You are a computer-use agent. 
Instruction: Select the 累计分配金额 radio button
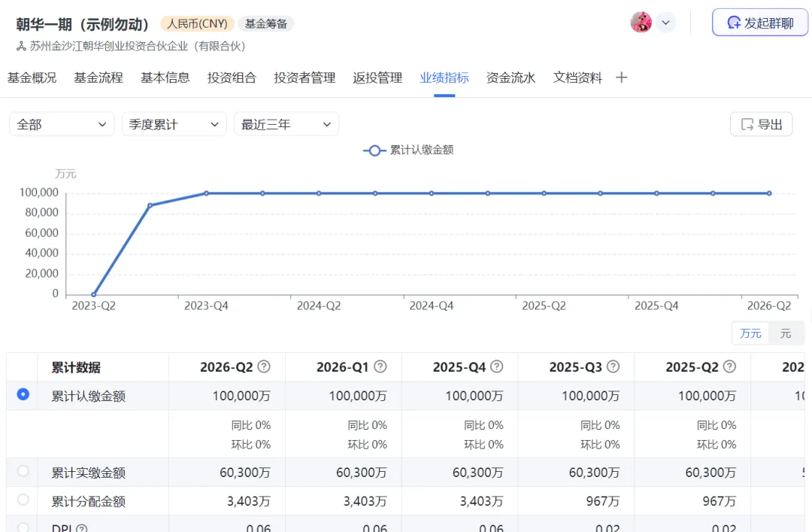(x=22, y=500)
